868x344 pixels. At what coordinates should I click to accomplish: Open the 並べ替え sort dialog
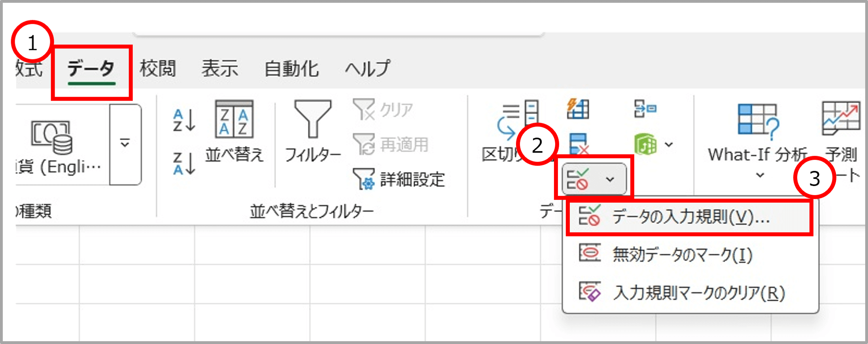point(234,131)
